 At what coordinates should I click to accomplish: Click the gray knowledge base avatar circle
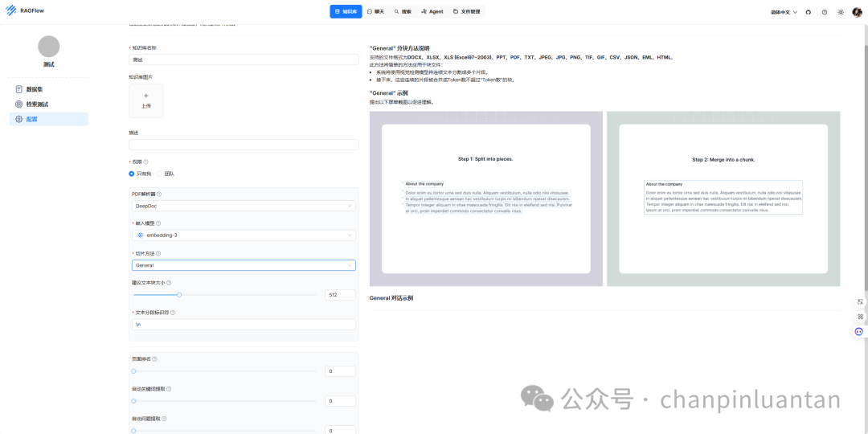coord(49,47)
